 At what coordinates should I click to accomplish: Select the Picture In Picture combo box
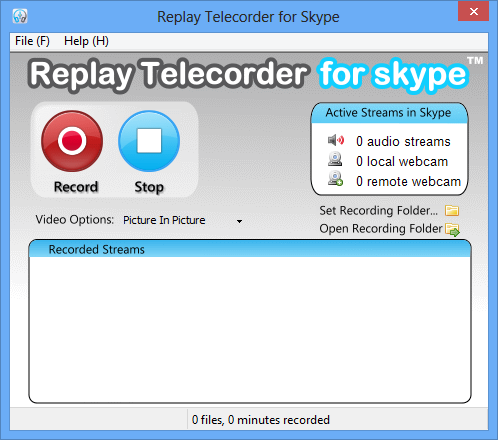coord(183,220)
